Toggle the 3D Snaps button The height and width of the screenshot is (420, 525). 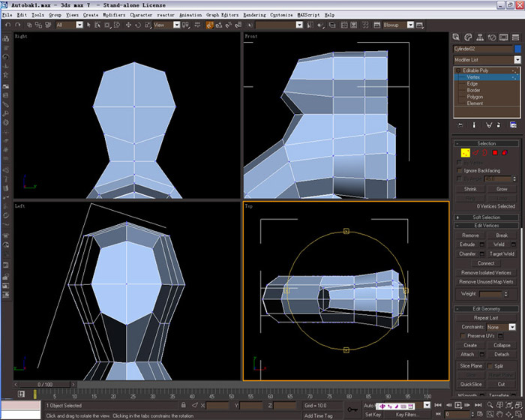(x=209, y=25)
